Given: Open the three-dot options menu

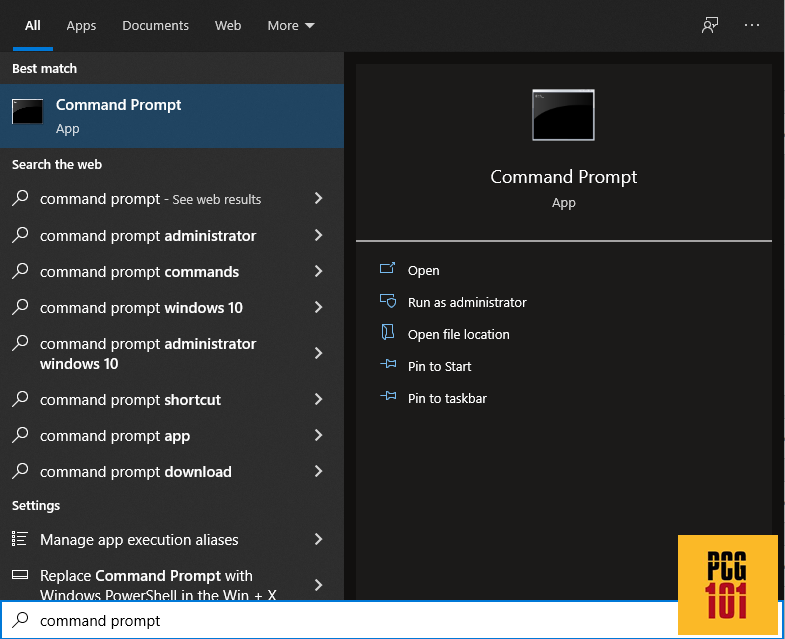Looking at the screenshot, I should click(751, 25).
